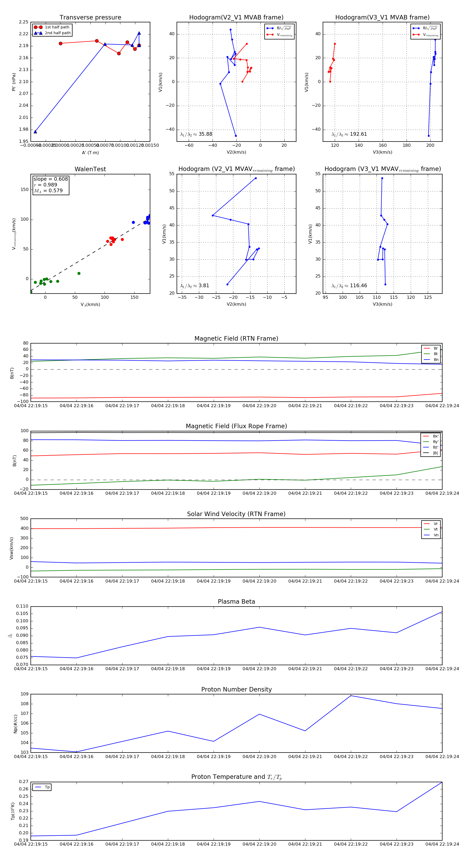473x868 pixels.
Task: Click the "Vsw(km/s)" y-axis label
Action: [12, 548]
